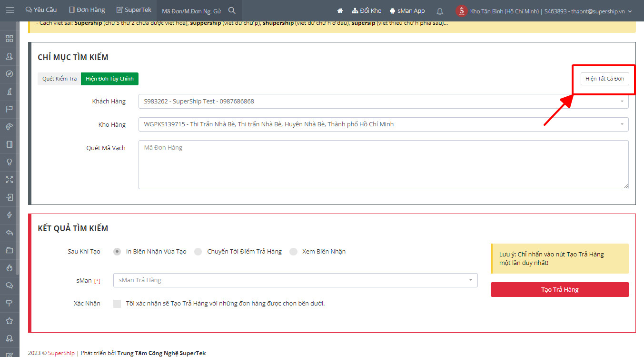Open the folder icon in the sidebar
The image size is (644, 357).
click(9, 250)
